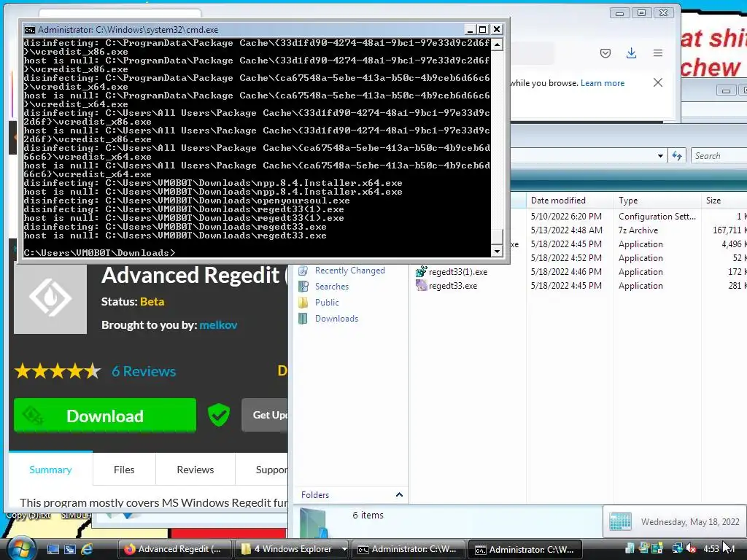Viewport: 747px width, 560px height.
Task: Click the 5/18/2022 4:52 PM date cell
Action: (566, 257)
